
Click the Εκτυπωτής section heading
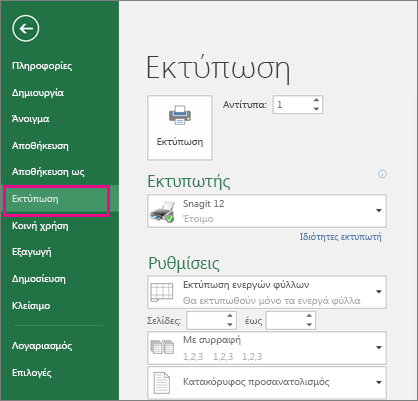(189, 182)
